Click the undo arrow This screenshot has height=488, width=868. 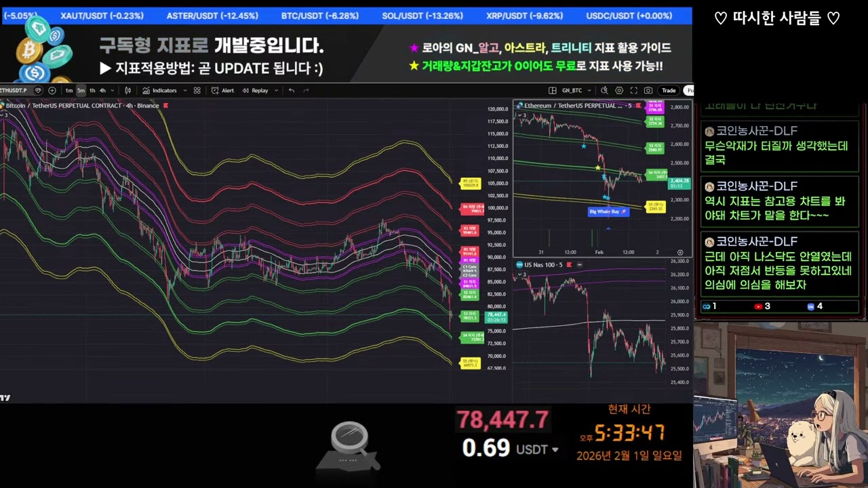[292, 90]
